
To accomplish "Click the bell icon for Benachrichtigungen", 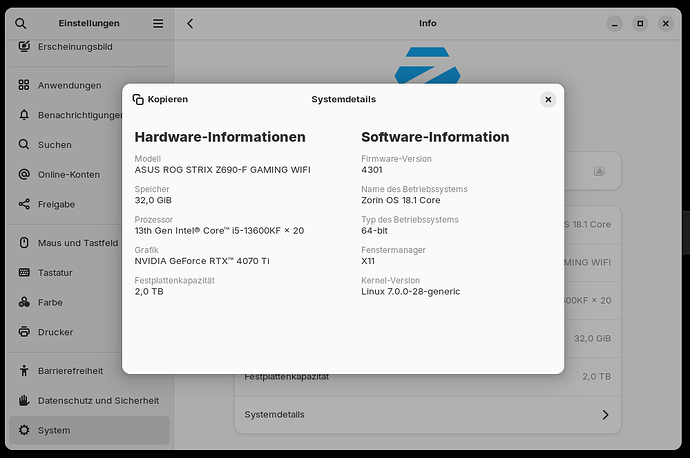I will tap(24, 115).
